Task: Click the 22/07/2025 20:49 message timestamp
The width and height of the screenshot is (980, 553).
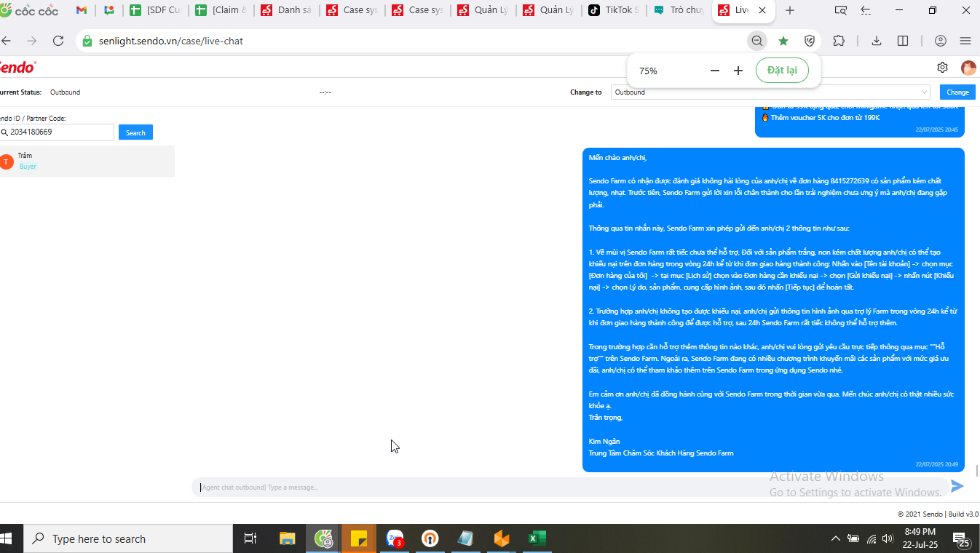Action: tap(936, 464)
